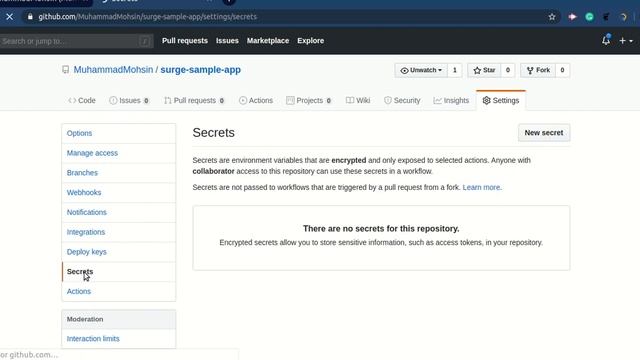Viewport: 640px width, 360px height.
Task: Click the no secrets for this repository message
Action: (381, 229)
